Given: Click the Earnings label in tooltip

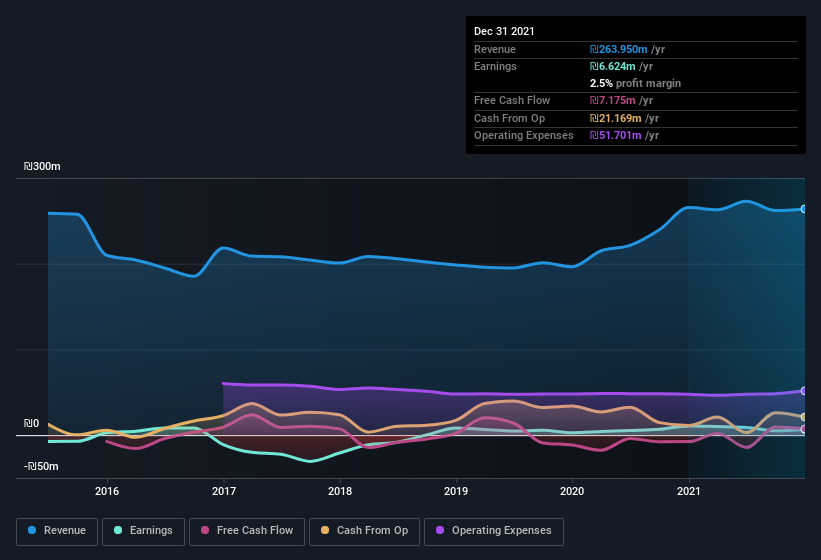Looking at the screenshot, I should point(495,66).
